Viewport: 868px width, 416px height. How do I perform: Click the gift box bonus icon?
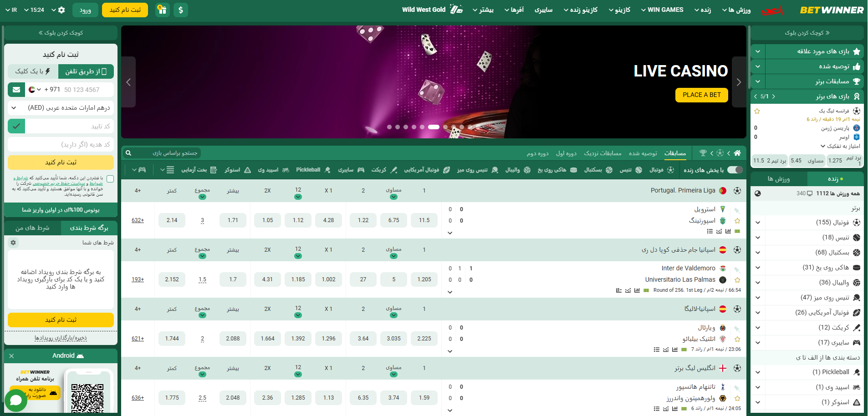click(x=163, y=10)
